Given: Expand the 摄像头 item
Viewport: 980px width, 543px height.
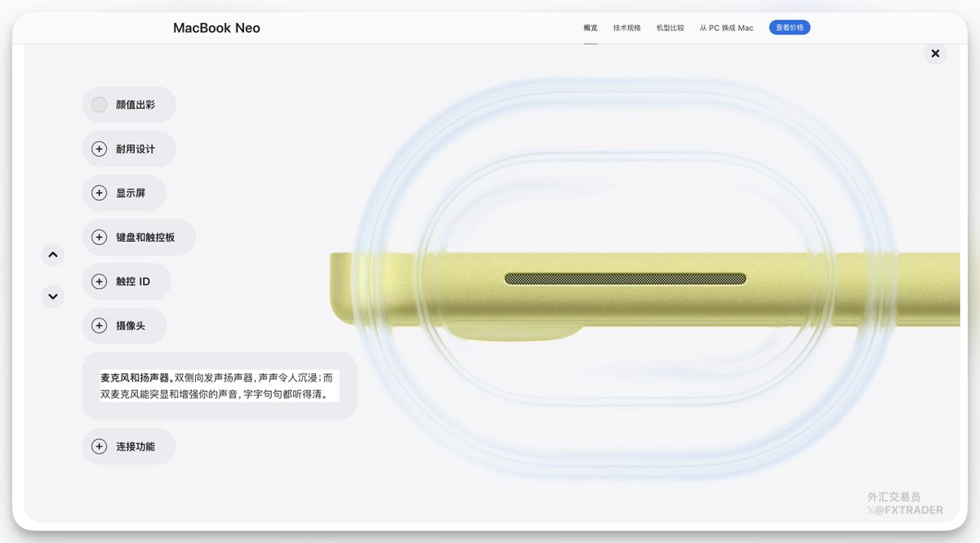Looking at the screenshot, I should (x=124, y=325).
